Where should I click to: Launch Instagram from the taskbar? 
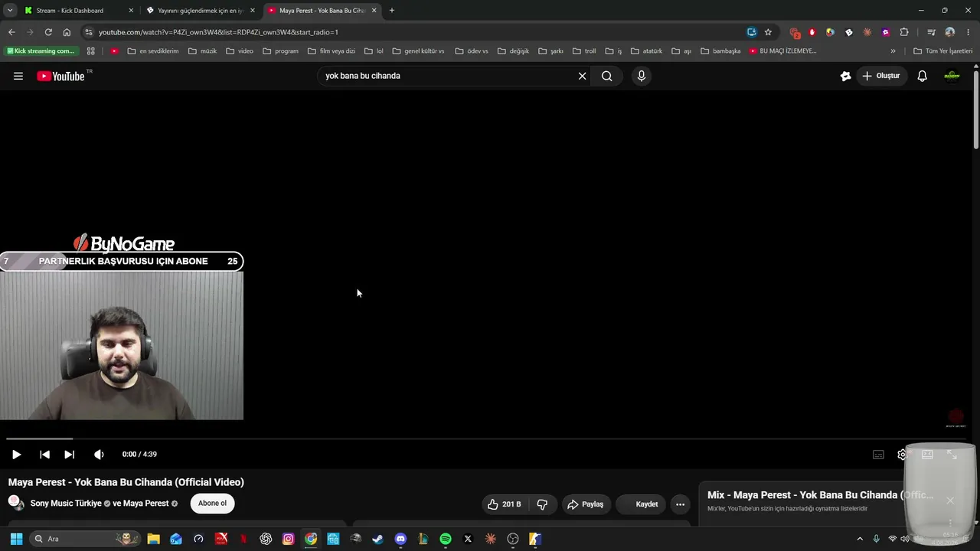click(288, 539)
